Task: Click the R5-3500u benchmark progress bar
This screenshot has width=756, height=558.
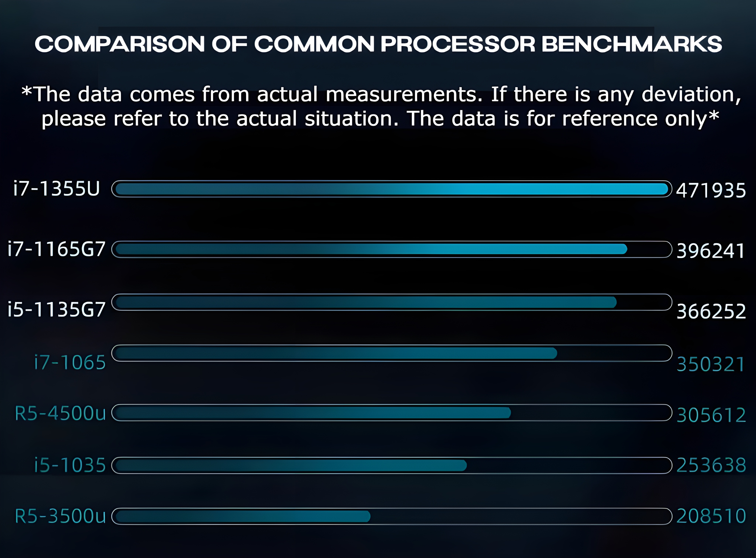Action: point(391,516)
